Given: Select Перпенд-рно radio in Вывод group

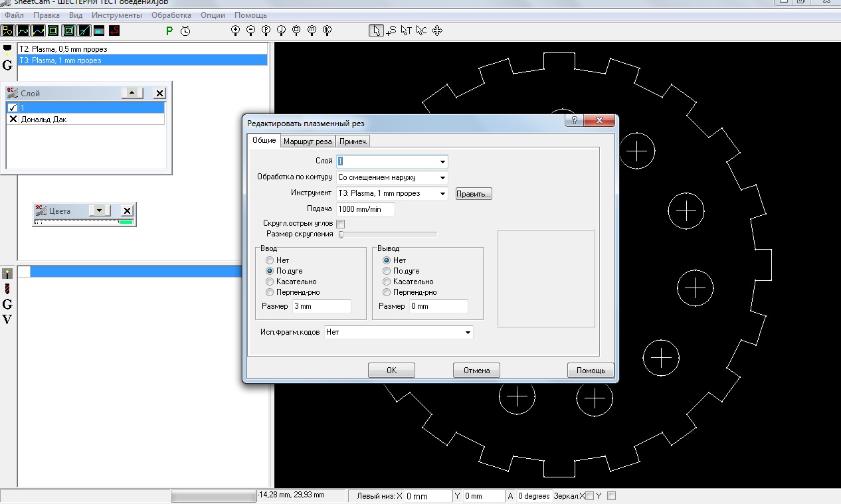Looking at the screenshot, I should pos(387,292).
